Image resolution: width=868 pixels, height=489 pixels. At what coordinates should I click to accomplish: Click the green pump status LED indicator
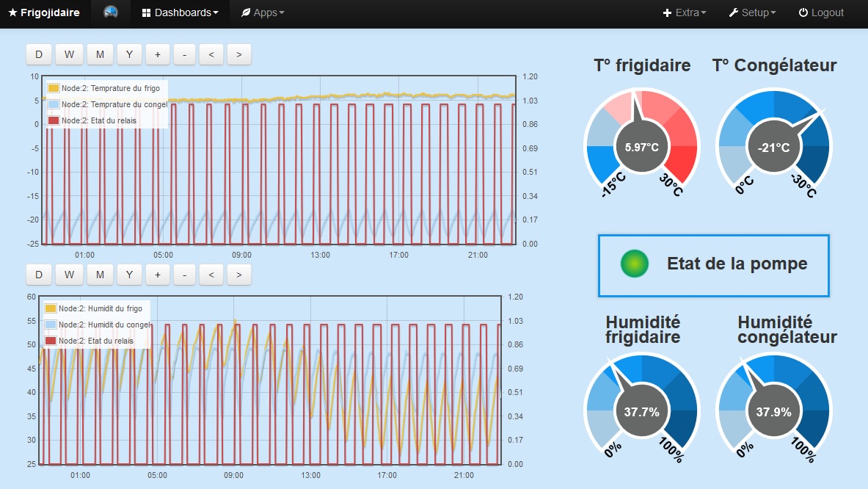(635, 264)
